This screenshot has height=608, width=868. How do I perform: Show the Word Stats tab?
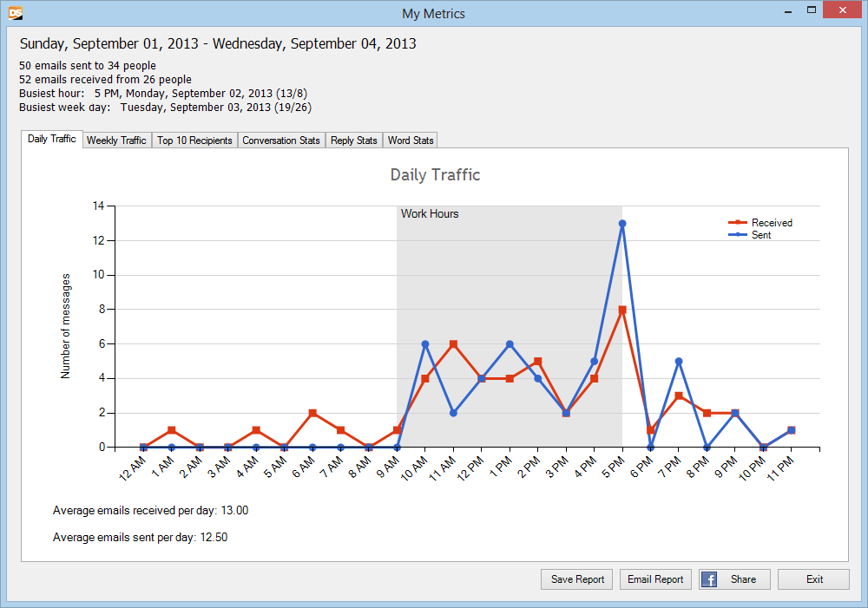coord(411,141)
